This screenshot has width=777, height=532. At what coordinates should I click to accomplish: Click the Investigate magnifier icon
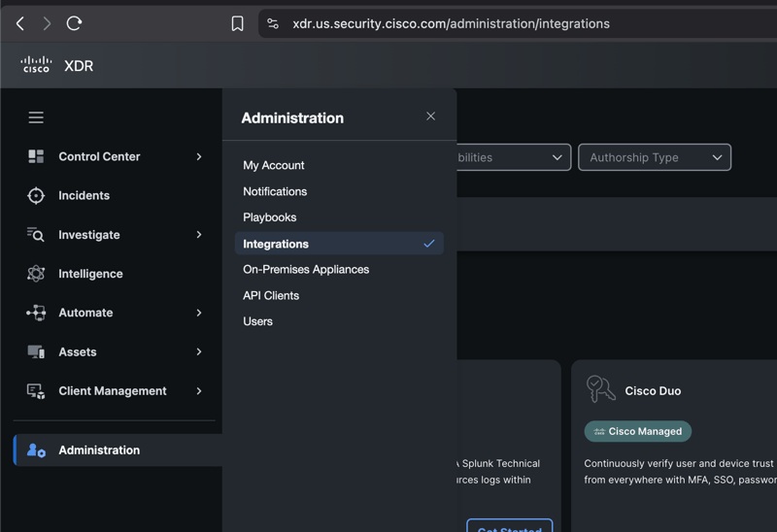click(36, 235)
